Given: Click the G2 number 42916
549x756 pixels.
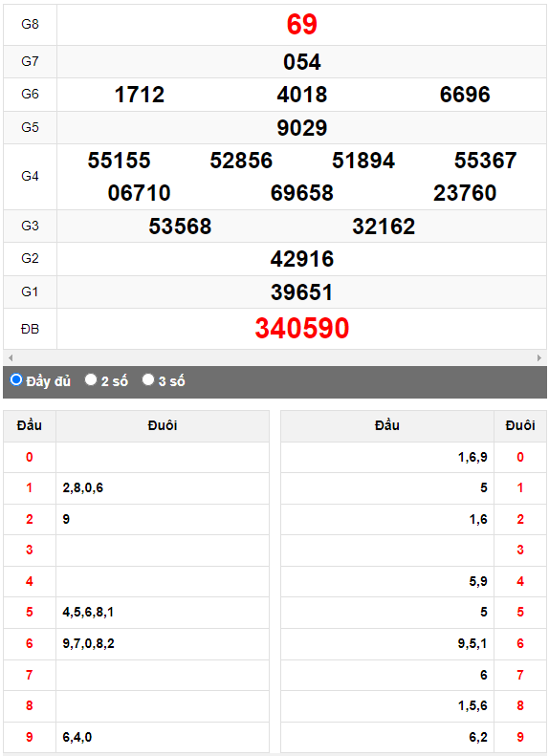Looking at the screenshot, I should click(x=302, y=259).
